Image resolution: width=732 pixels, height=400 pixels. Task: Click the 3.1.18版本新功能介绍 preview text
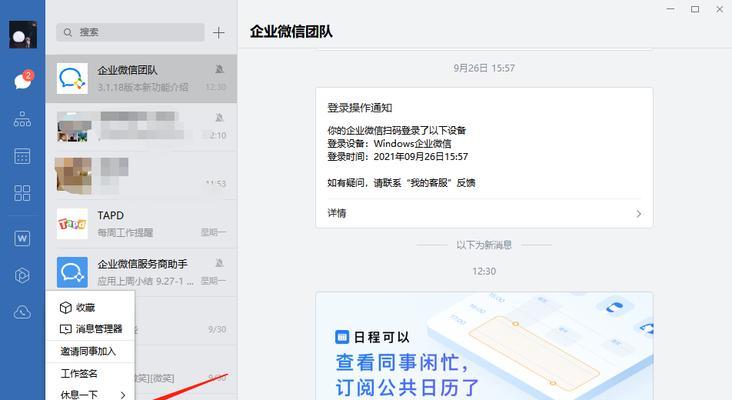(143, 87)
